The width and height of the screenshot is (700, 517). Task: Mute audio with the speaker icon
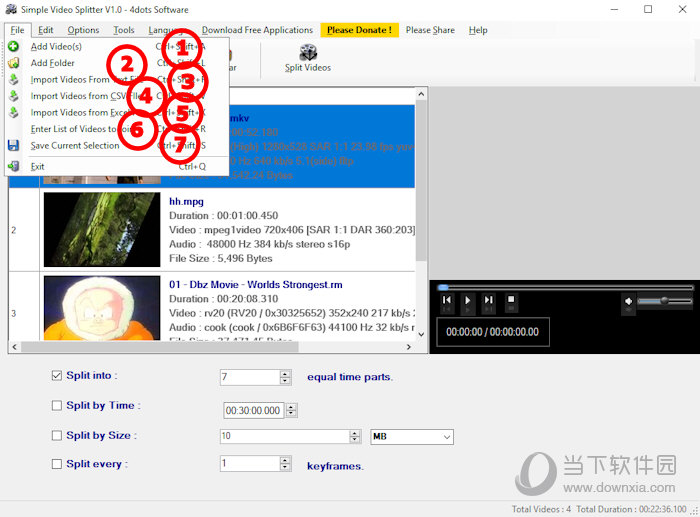[x=628, y=301]
